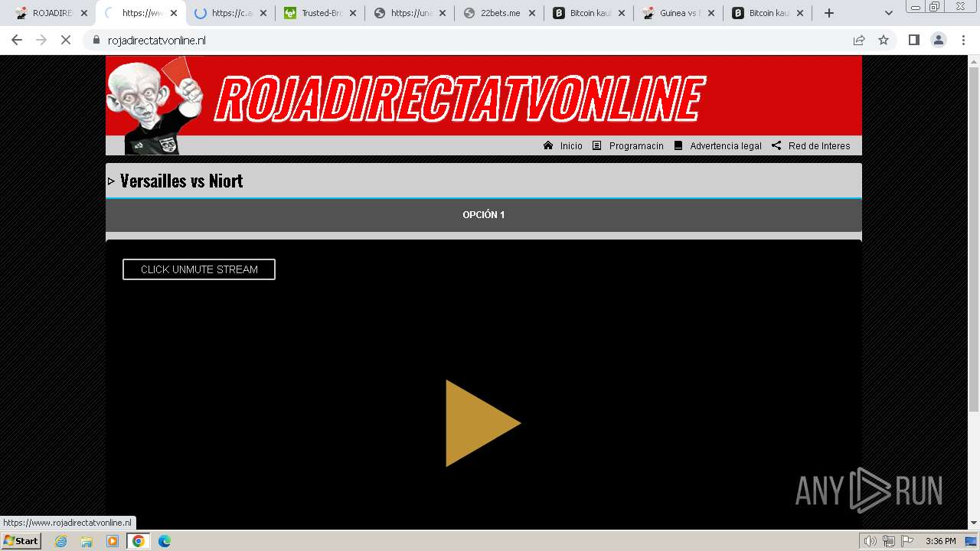Viewport: 980px width, 551px height.
Task: Switch to the Trusted-Bro browser tab
Action: click(320, 13)
